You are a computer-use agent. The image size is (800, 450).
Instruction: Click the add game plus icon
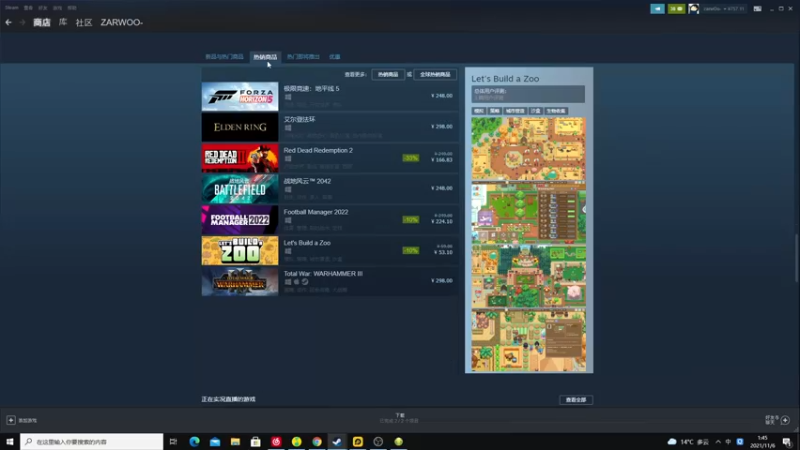tap(11, 420)
